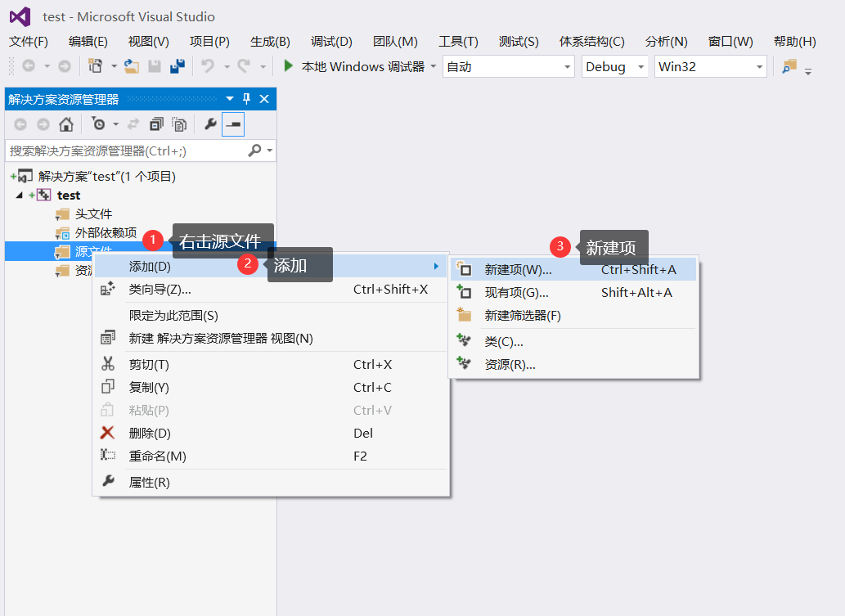The image size is (845, 616).
Task: Choose 重命名(M) in the context menu
Action: click(x=272, y=456)
